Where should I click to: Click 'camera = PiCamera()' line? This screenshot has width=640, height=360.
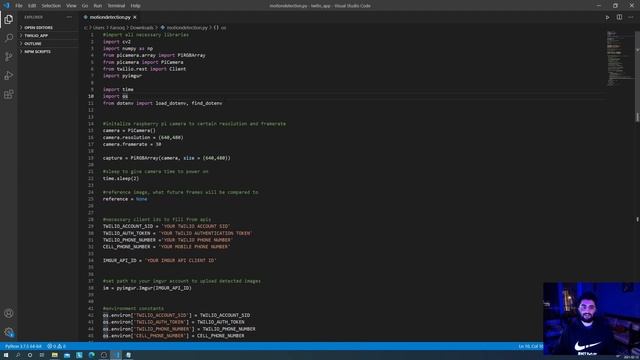pos(129,131)
